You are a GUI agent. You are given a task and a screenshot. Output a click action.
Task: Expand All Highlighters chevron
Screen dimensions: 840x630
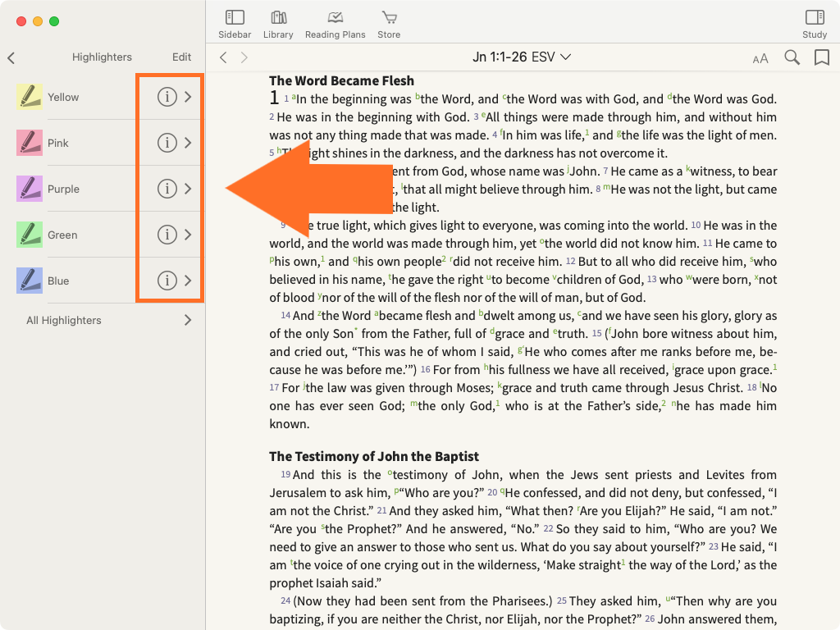tap(188, 320)
